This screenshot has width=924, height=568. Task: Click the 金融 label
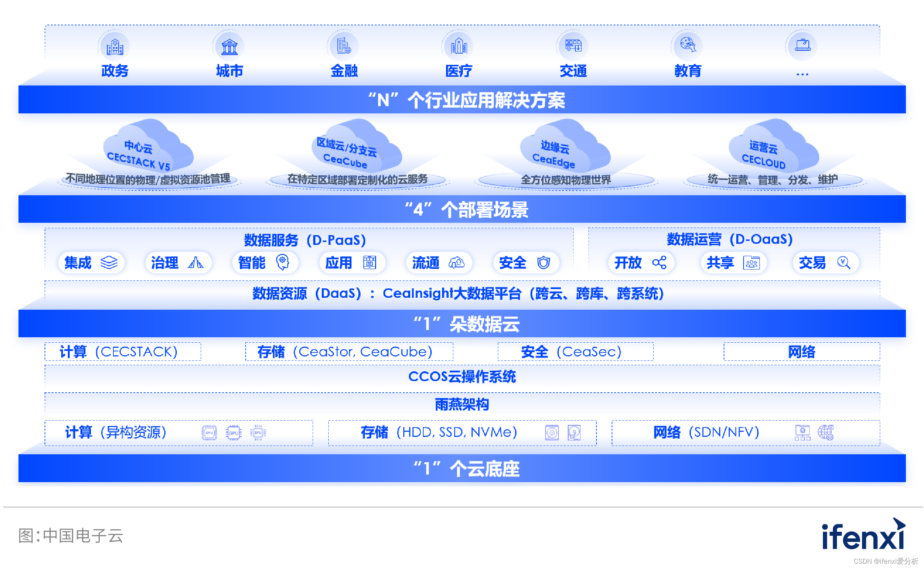coord(344,71)
